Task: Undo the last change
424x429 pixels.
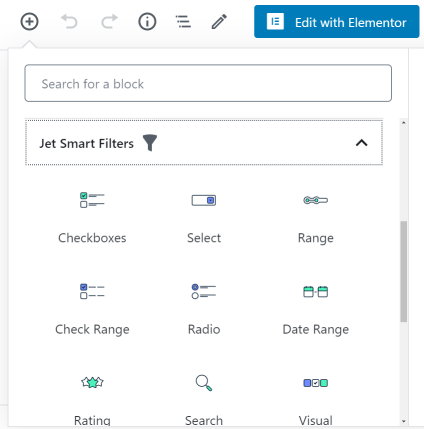Action: coord(69,22)
